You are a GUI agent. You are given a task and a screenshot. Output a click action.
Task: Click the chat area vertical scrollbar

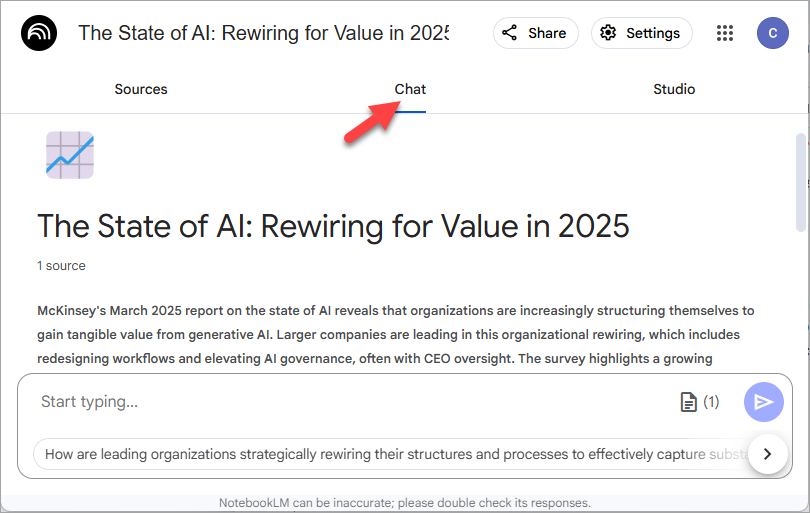tap(801, 182)
